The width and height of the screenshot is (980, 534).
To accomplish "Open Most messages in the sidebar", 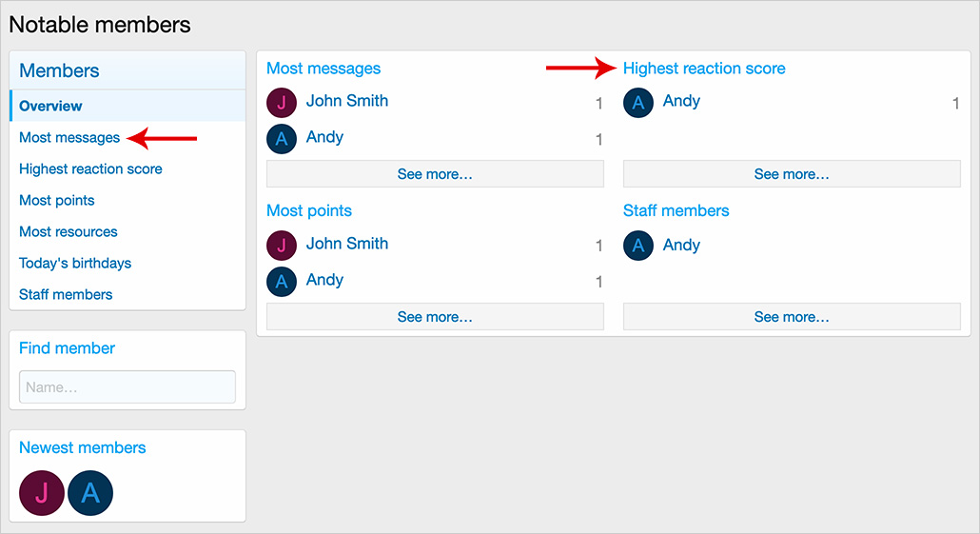I will (x=69, y=137).
